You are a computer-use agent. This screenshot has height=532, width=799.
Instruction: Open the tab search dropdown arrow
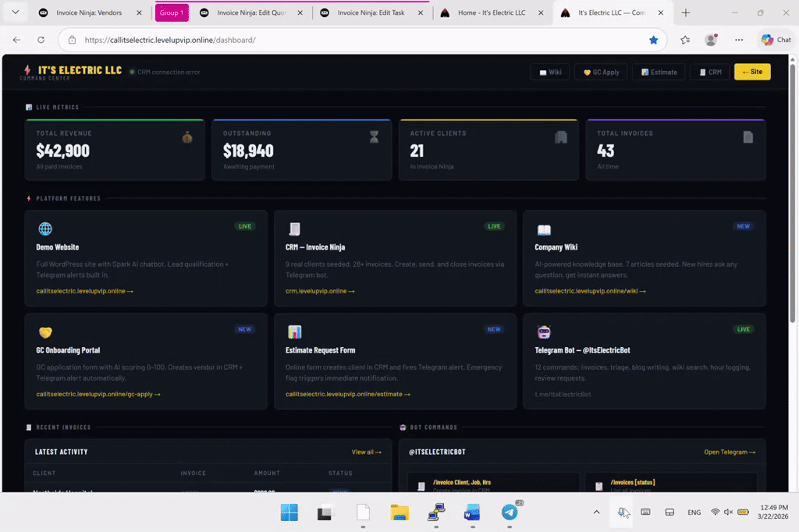point(16,12)
